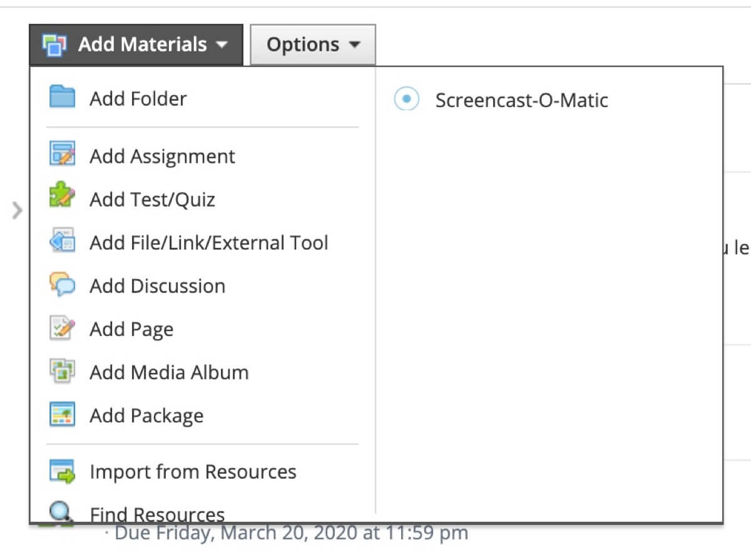Click the Add Folder icon
Image resolution: width=751 pixels, height=560 pixels.
[x=62, y=98]
